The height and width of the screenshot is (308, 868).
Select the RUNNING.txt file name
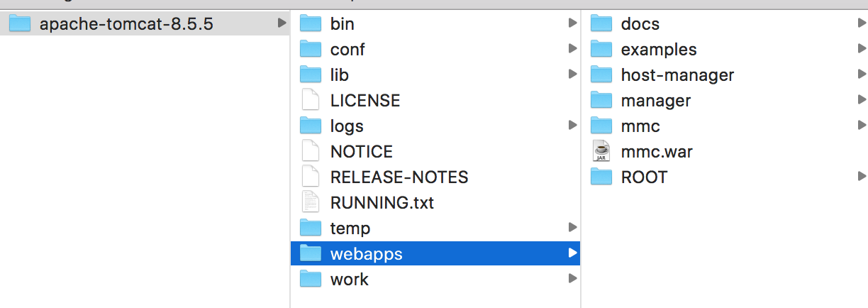[x=382, y=203]
